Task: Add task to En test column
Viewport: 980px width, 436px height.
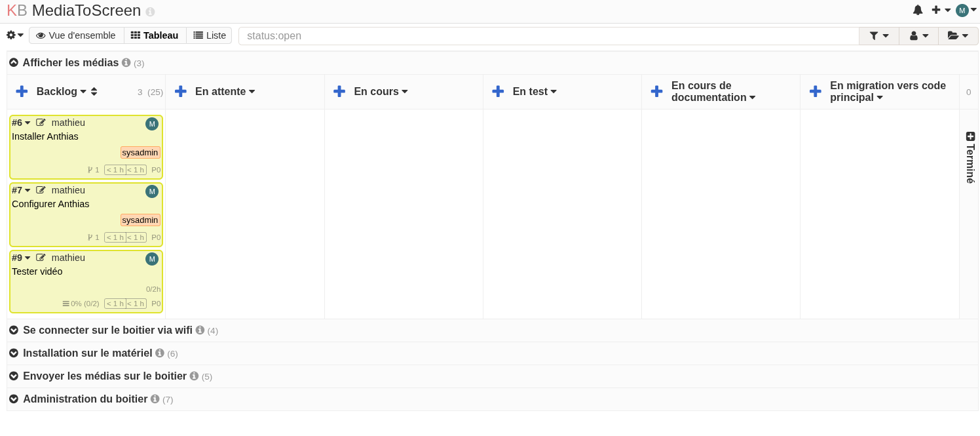Action: coord(498,92)
